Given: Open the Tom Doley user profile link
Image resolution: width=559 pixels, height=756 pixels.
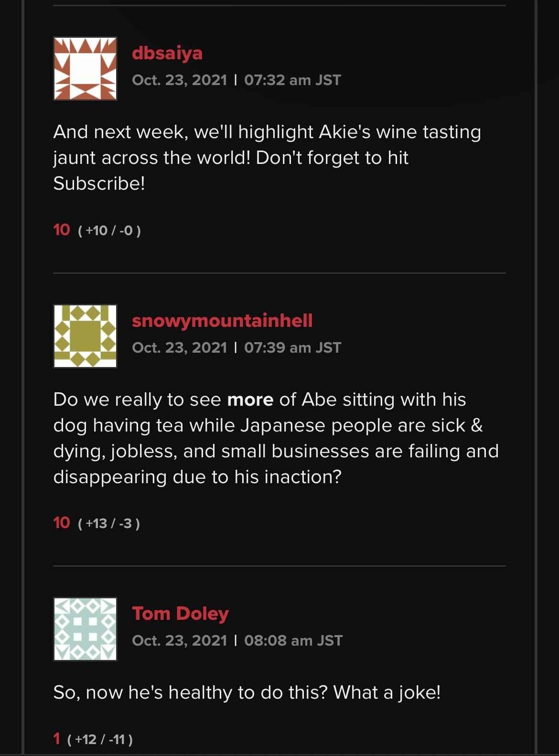Looking at the screenshot, I should (180, 613).
